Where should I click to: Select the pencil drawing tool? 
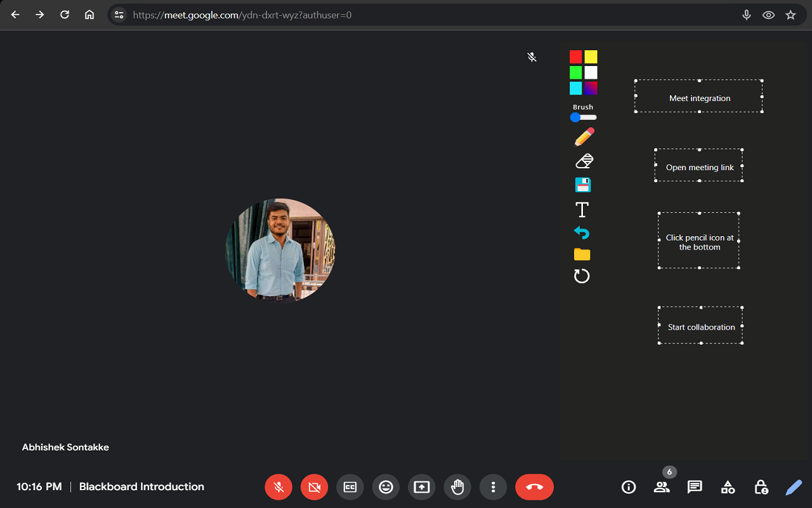(584, 137)
